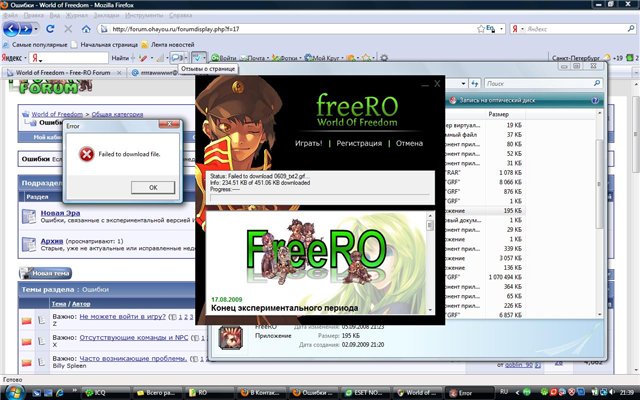The width and height of the screenshot is (640, 400).
Task: Click Yandex toolbar search input
Action: coord(69,58)
